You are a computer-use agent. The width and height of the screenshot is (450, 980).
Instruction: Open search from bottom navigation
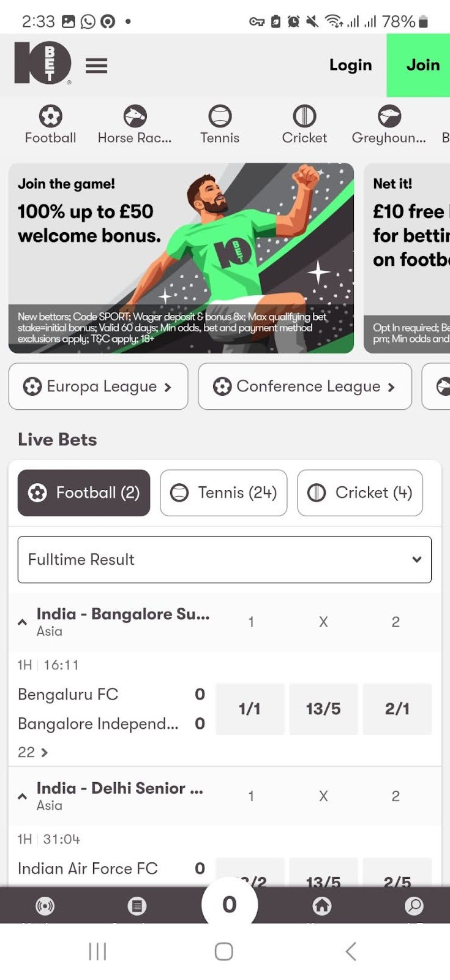(x=414, y=905)
